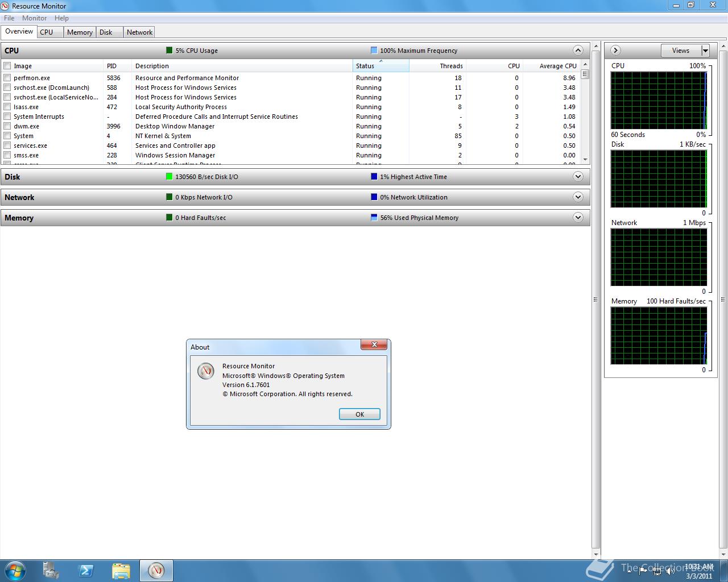
Task: Sort by the Threads column header
Action: 437,66
